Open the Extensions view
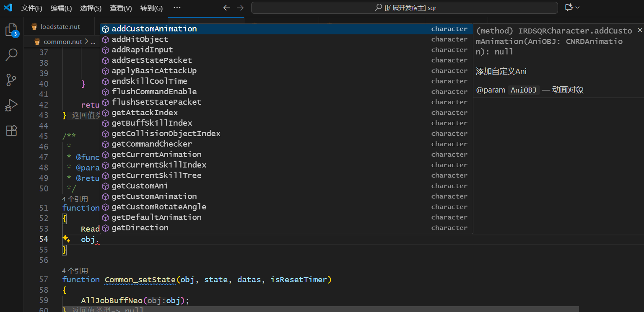This screenshot has width=644, height=312. tap(10, 130)
